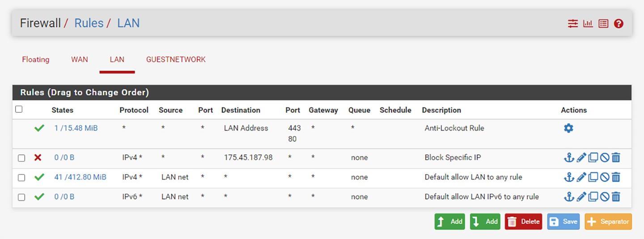Open the Anti-Lockout Rule settings gear

click(568, 128)
